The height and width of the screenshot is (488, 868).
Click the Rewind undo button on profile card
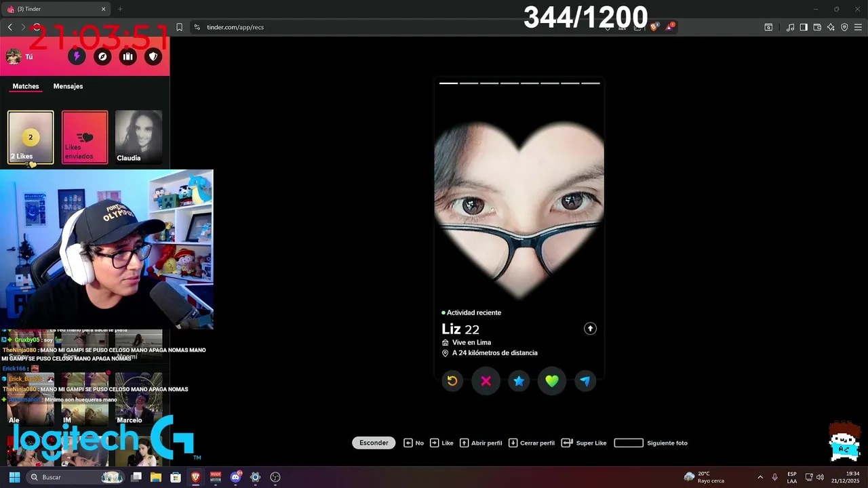[x=452, y=381]
